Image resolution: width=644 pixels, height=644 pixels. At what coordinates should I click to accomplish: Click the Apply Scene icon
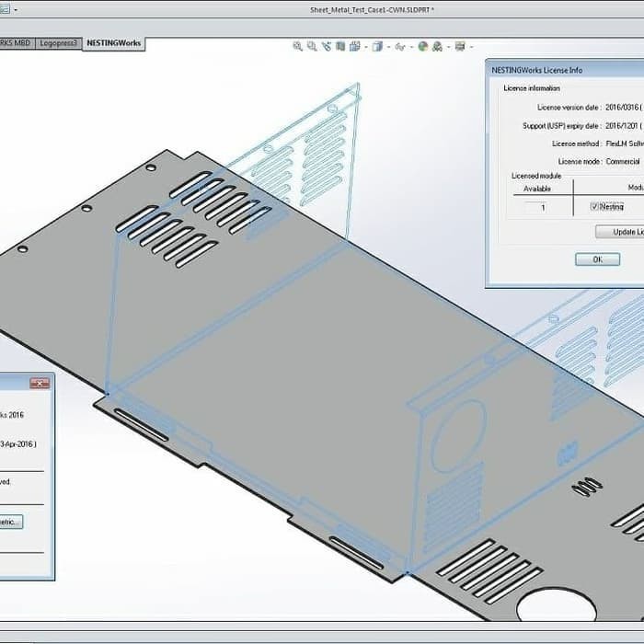(437, 46)
